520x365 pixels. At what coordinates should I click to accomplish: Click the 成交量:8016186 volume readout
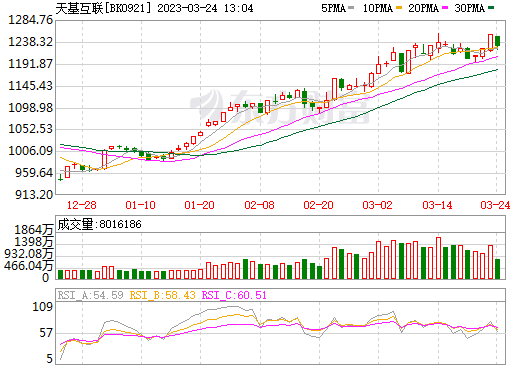tap(99, 224)
